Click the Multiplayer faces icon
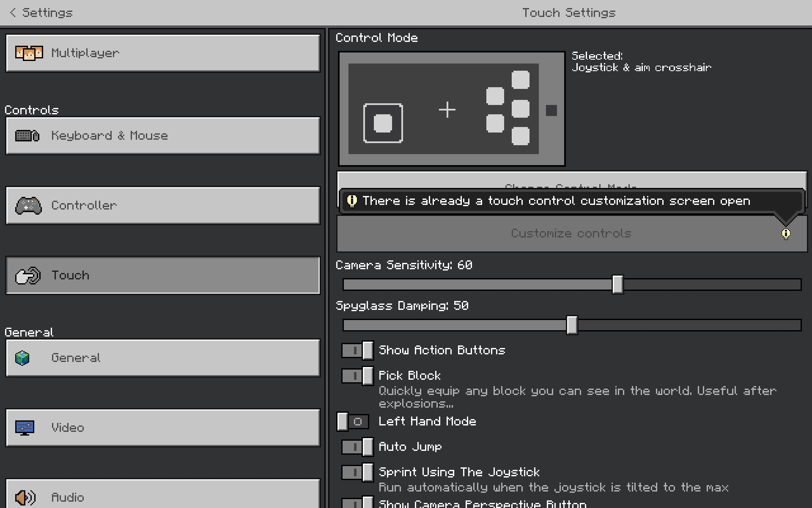The image size is (812, 508). (x=29, y=53)
